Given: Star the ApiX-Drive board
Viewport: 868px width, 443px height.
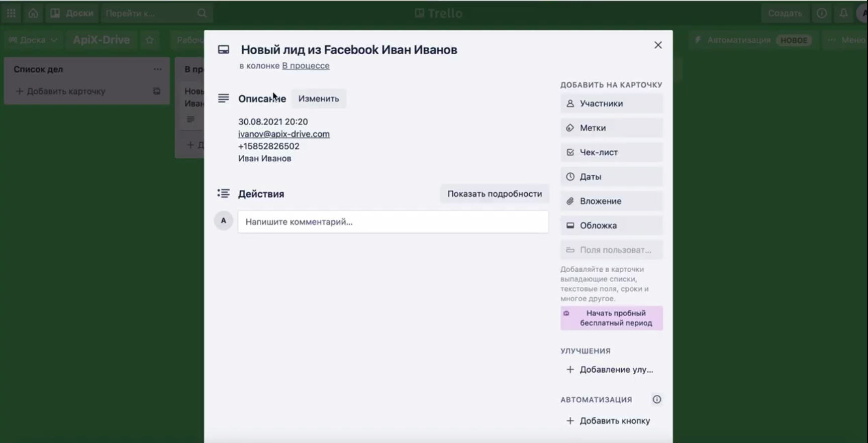Looking at the screenshot, I should point(150,40).
